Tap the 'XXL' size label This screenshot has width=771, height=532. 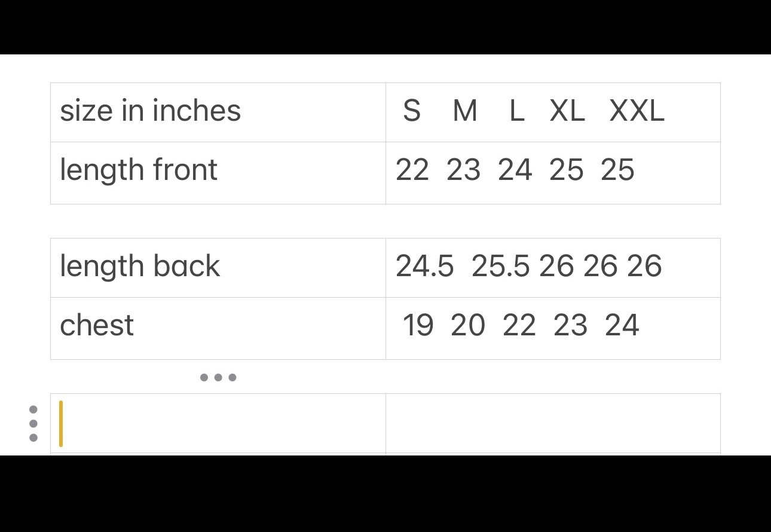(637, 111)
